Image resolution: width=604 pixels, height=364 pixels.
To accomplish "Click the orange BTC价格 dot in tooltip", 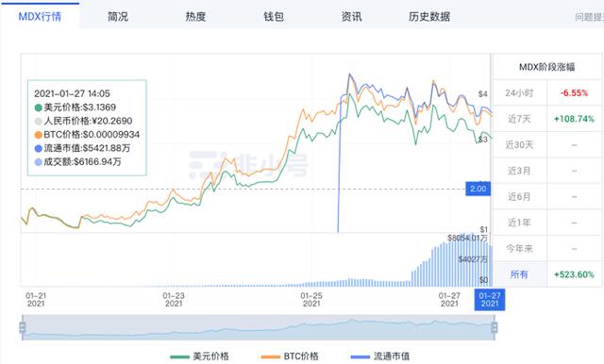I will click(38, 135).
